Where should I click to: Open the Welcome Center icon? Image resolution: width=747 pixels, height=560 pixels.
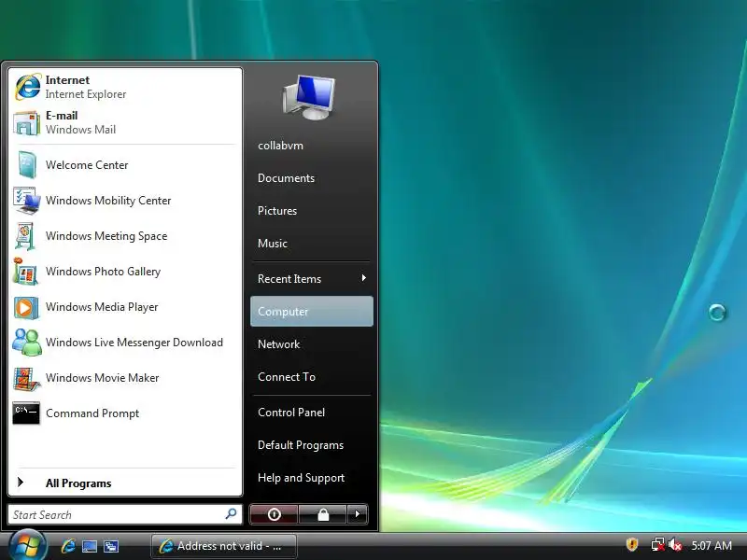27,165
